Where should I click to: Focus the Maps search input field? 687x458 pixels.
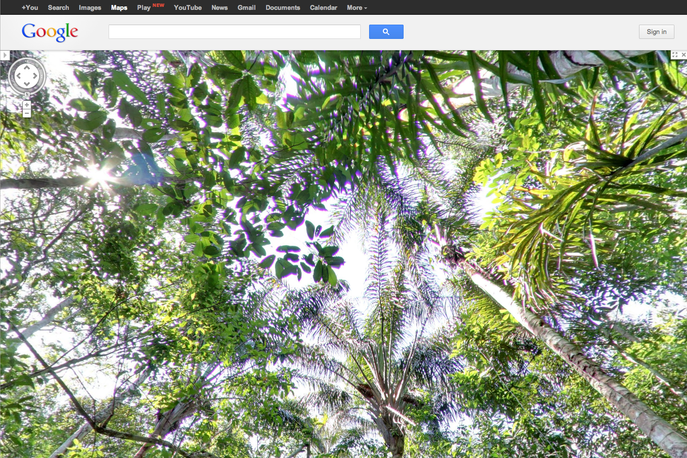click(x=234, y=32)
